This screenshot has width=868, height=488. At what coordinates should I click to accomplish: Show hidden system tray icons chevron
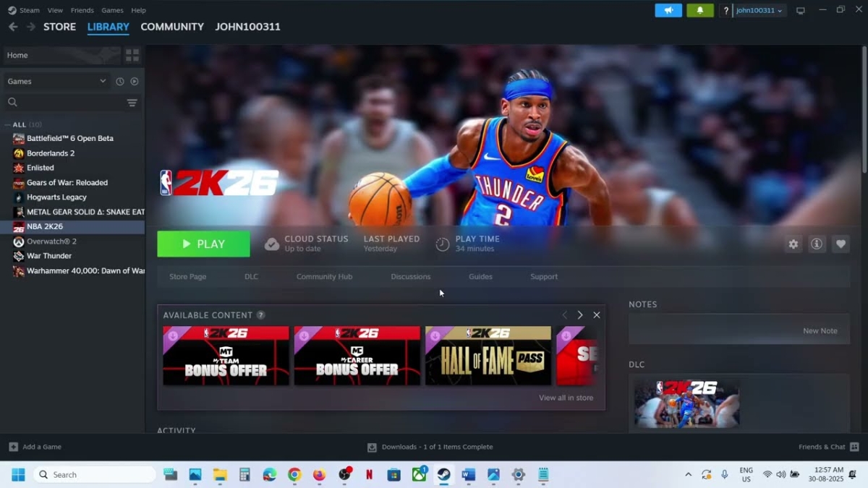pos(688,475)
